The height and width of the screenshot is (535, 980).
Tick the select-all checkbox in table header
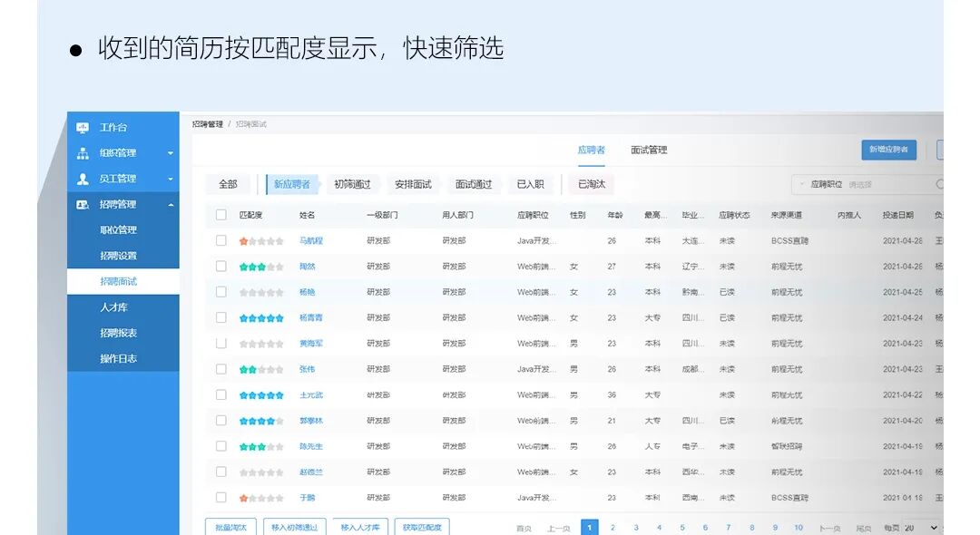(220, 215)
